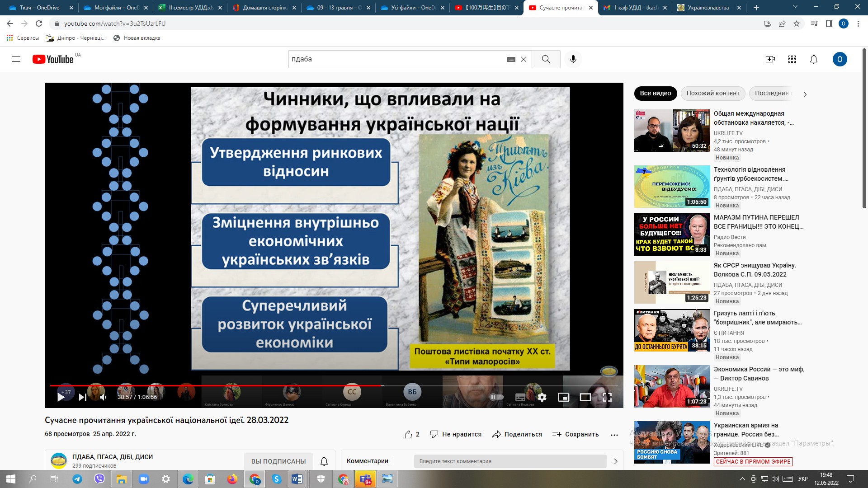Screen dimensions: 868x488
Task: Start voice search with the microphone icon
Action: pyautogui.click(x=573, y=59)
